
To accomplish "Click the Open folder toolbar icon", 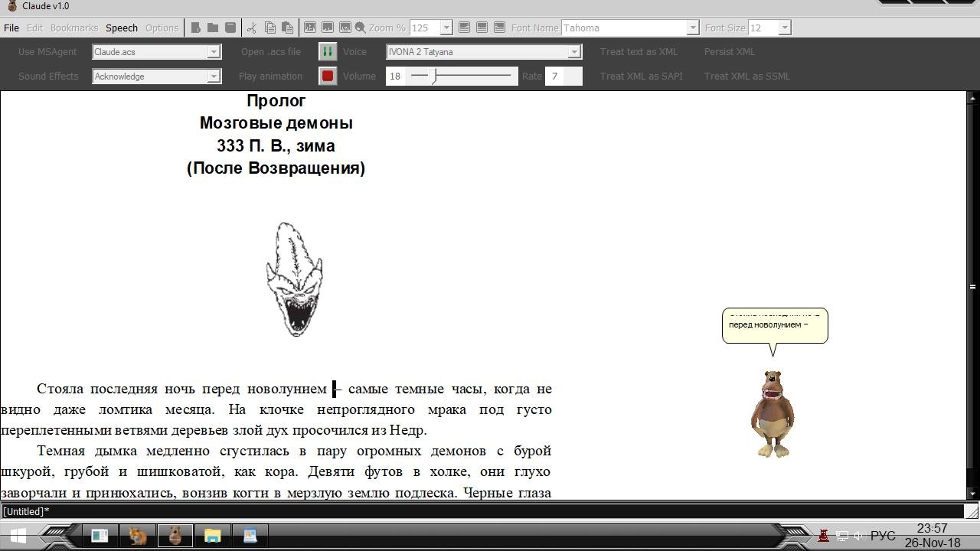I will 213,28.
